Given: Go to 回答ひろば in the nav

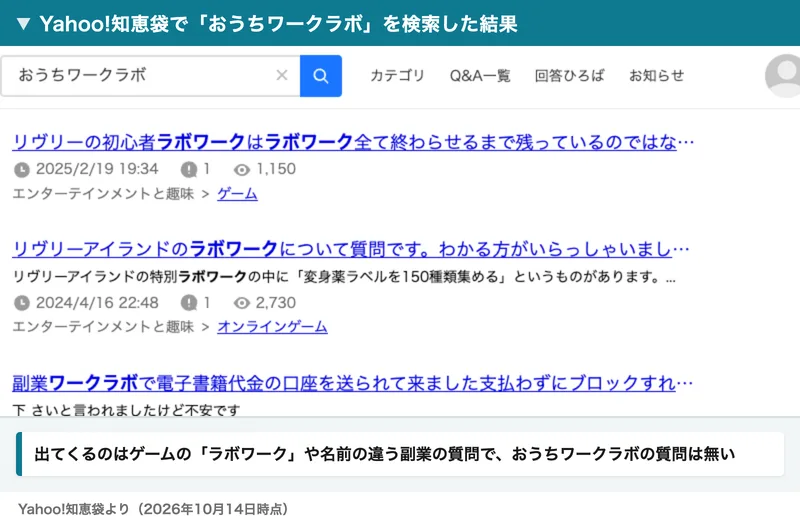Looking at the screenshot, I should 569,75.
